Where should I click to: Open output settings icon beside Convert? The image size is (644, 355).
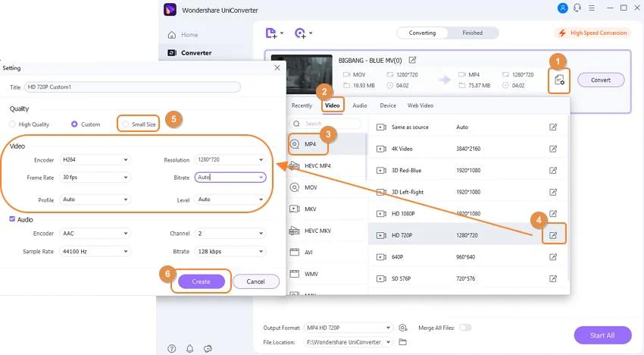click(x=559, y=80)
